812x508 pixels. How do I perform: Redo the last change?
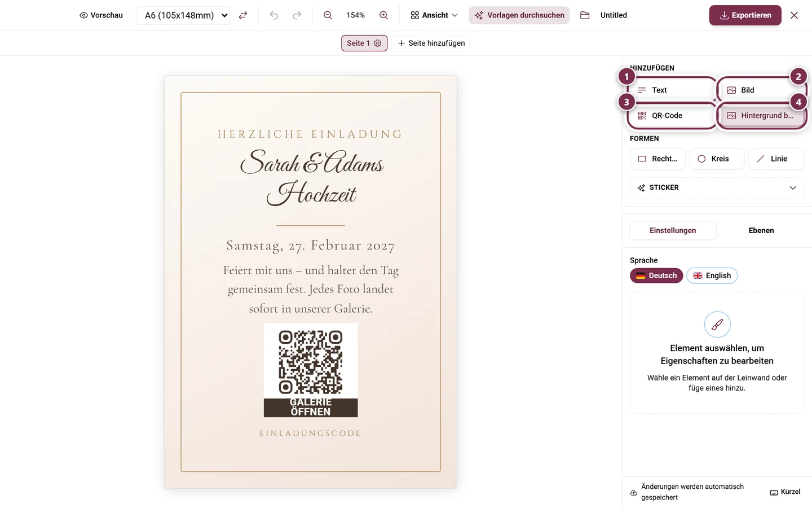tap(297, 15)
